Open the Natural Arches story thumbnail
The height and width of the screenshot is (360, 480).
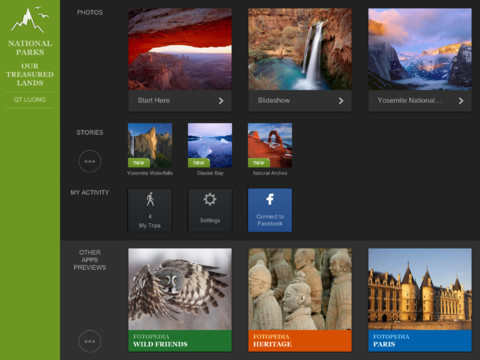270,145
